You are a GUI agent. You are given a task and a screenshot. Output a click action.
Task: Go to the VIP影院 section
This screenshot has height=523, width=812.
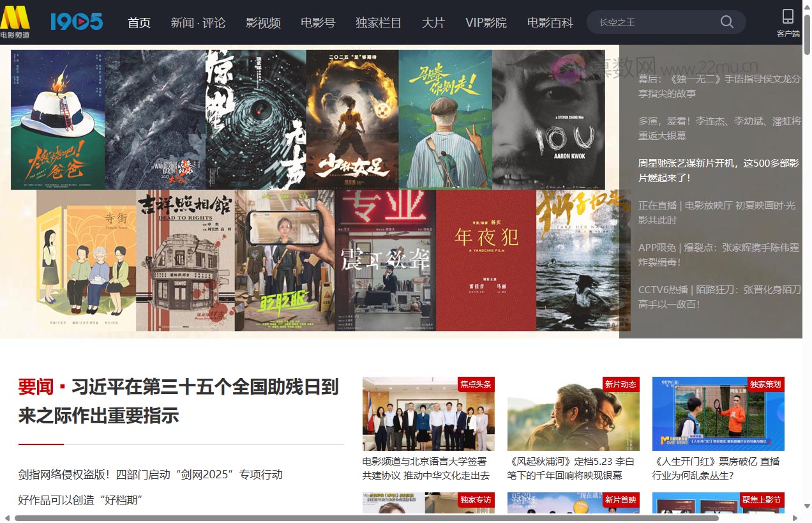pyautogui.click(x=486, y=22)
